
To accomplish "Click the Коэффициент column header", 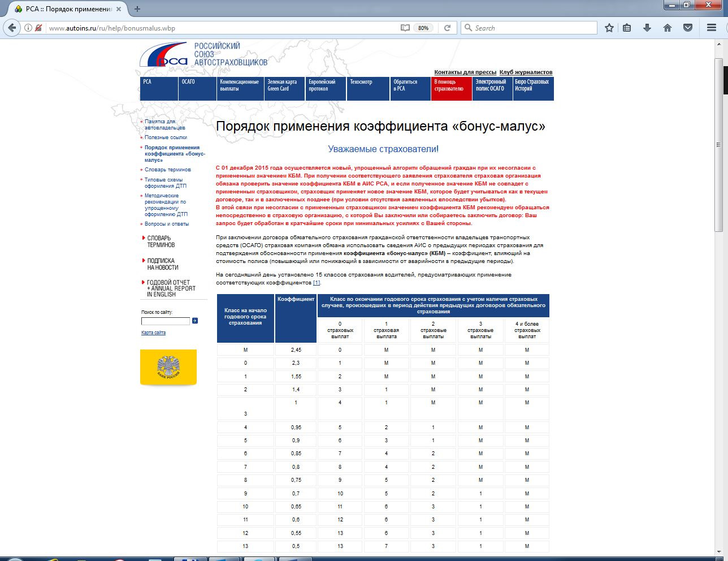I will 296,318.
